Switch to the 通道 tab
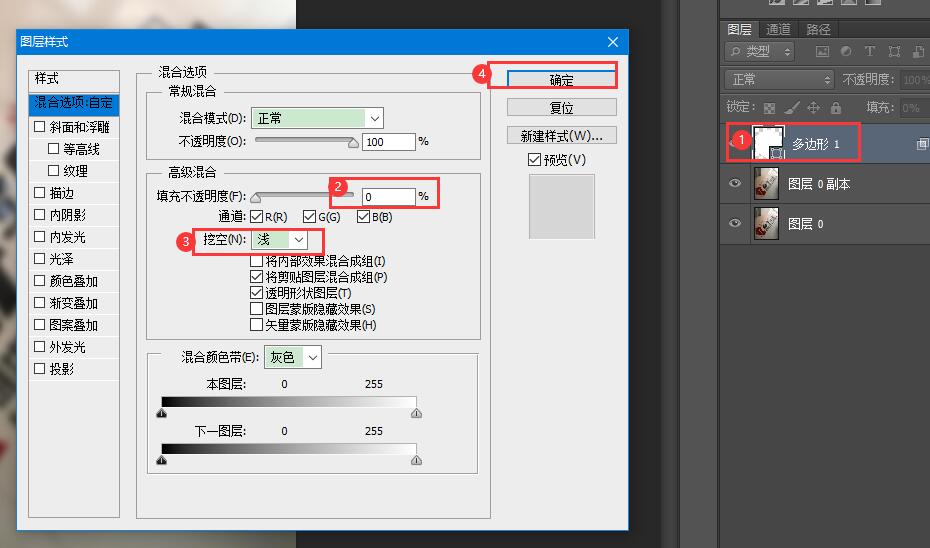This screenshot has width=930, height=548. click(778, 29)
